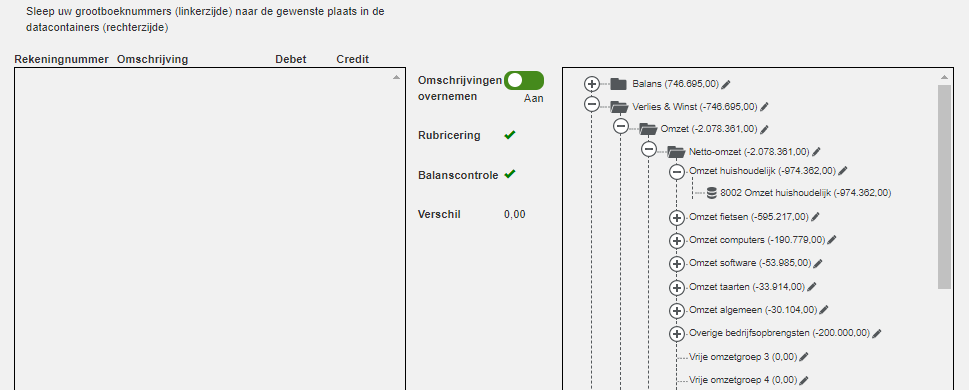Toggle the Omschrijvingen overnemen switch
The width and height of the screenshot is (969, 390).
524,80
